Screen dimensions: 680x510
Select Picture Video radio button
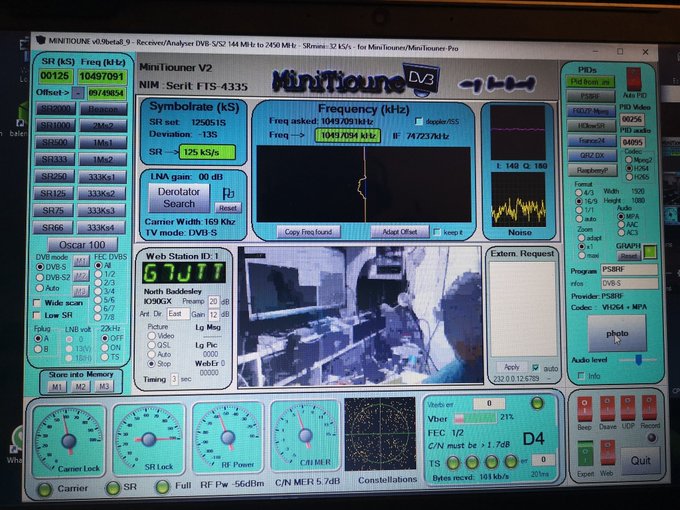(151, 336)
